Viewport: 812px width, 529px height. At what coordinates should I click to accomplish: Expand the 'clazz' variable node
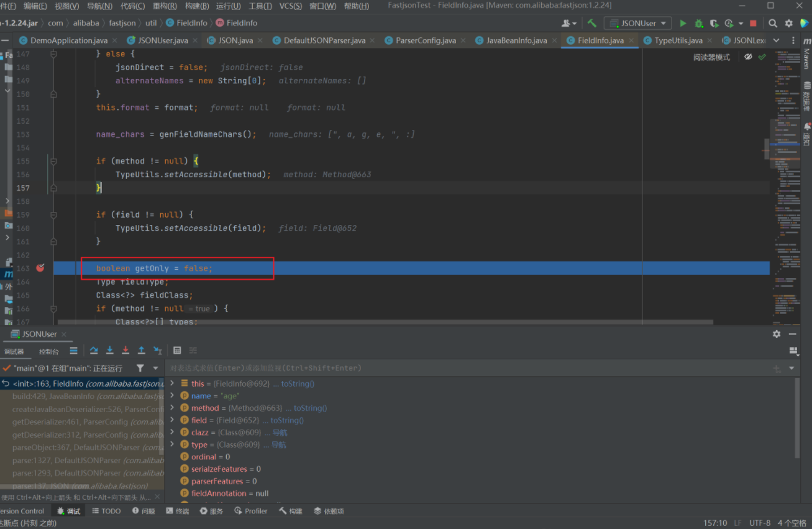click(x=172, y=432)
